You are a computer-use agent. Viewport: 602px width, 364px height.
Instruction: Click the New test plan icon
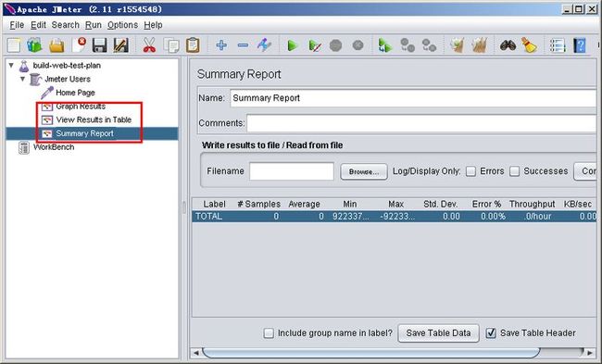point(14,45)
